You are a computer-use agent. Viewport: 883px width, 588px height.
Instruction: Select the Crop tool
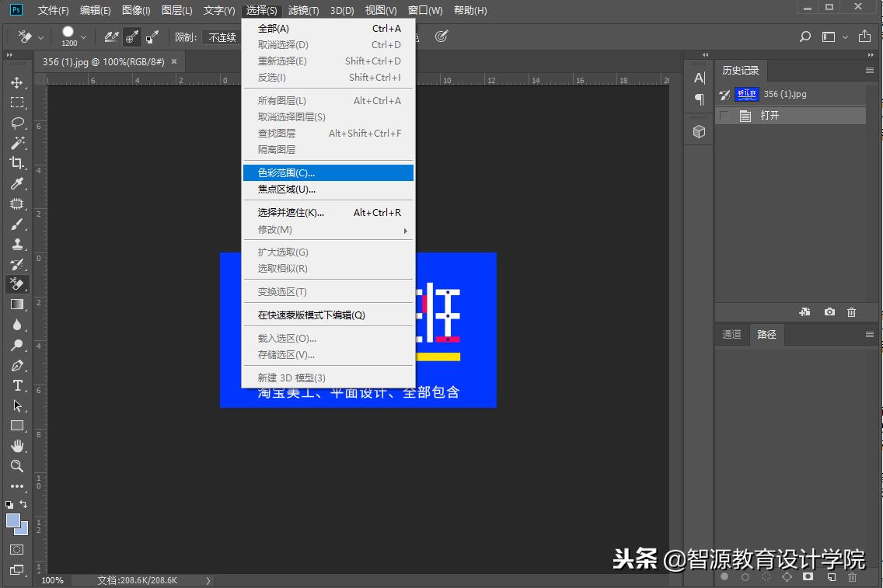coord(17,163)
